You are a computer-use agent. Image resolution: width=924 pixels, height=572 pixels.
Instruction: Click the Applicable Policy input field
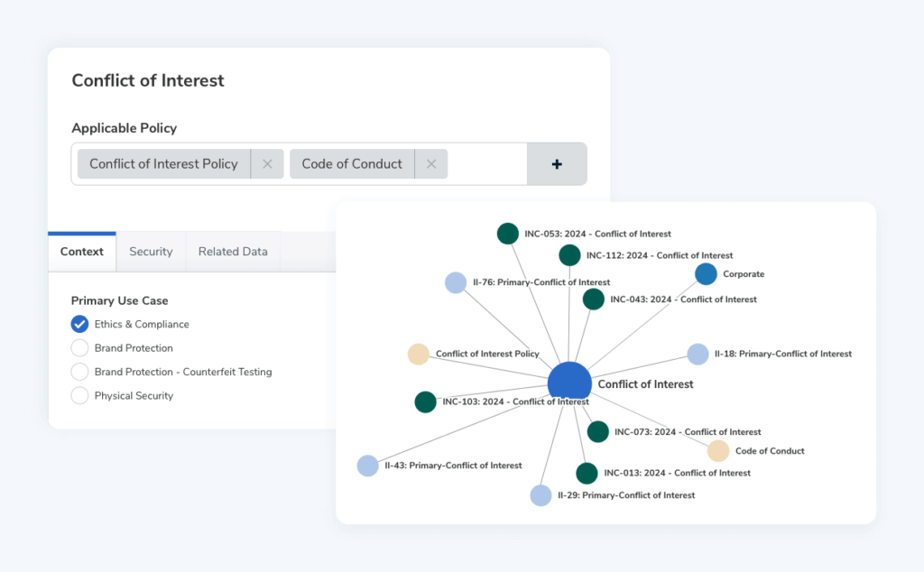coord(487,163)
